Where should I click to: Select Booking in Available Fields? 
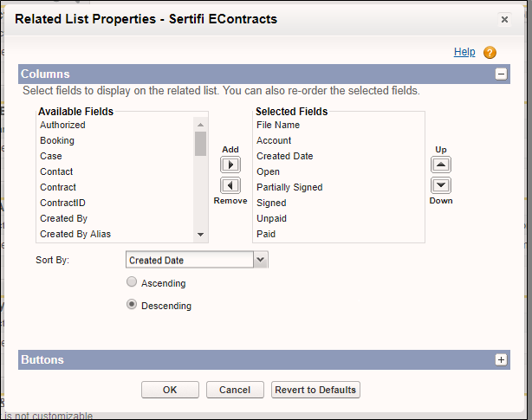(57, 140)
